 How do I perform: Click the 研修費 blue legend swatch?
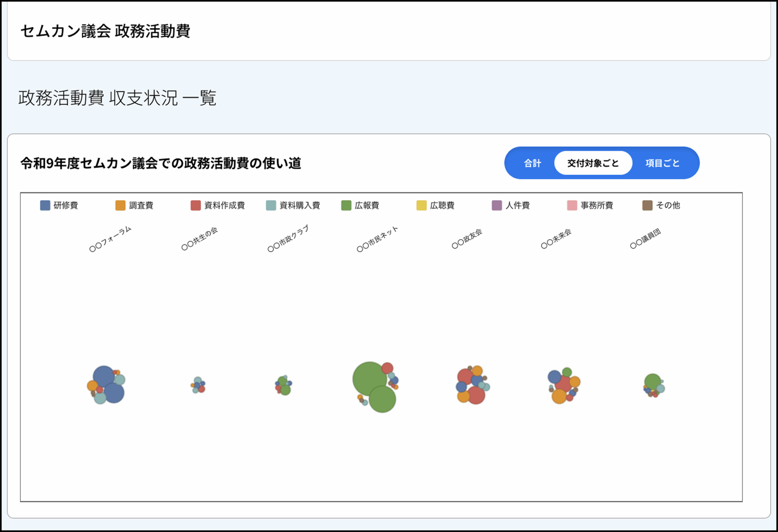45,205
